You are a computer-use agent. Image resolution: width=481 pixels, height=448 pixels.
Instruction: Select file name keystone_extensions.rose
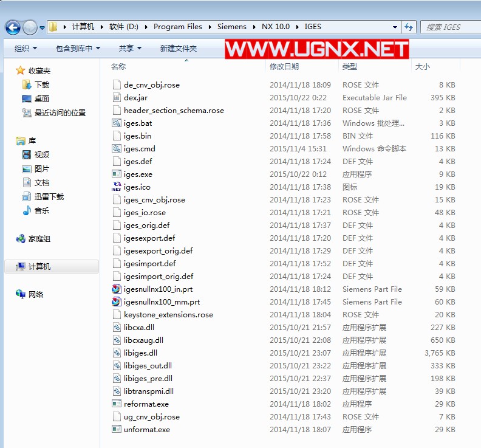pos(168,315)
